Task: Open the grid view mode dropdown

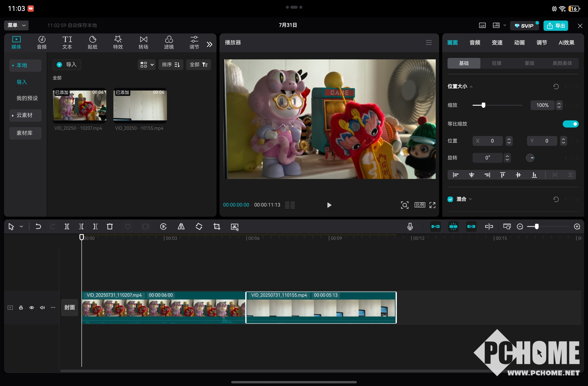Action: click(147, 65)
